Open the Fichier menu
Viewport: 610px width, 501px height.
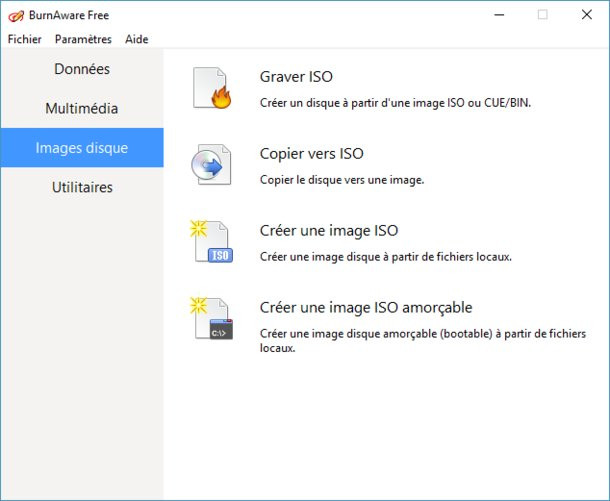click(25, 39)
